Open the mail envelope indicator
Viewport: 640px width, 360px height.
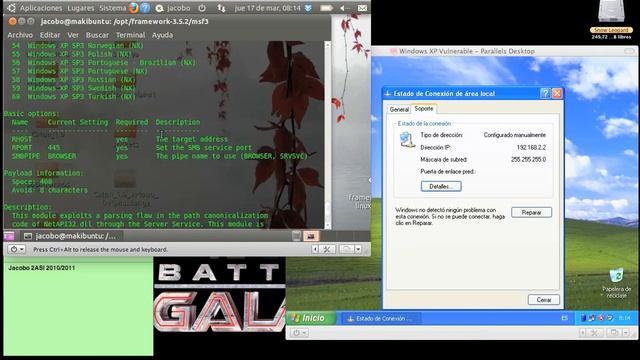pyautogui.click(x=362, y=8)
